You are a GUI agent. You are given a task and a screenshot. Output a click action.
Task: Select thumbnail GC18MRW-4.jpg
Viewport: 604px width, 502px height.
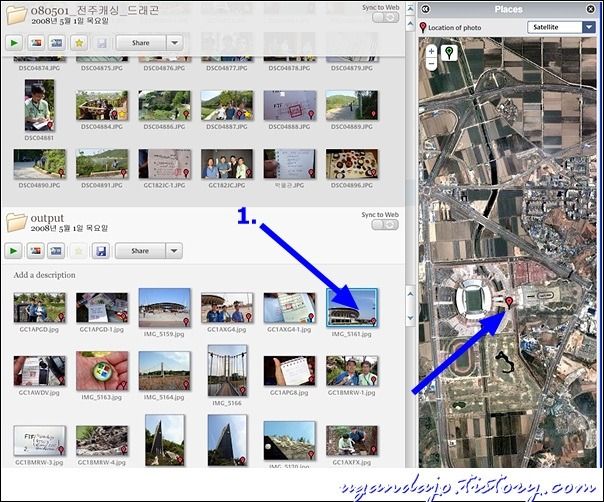tap(102, 440)
